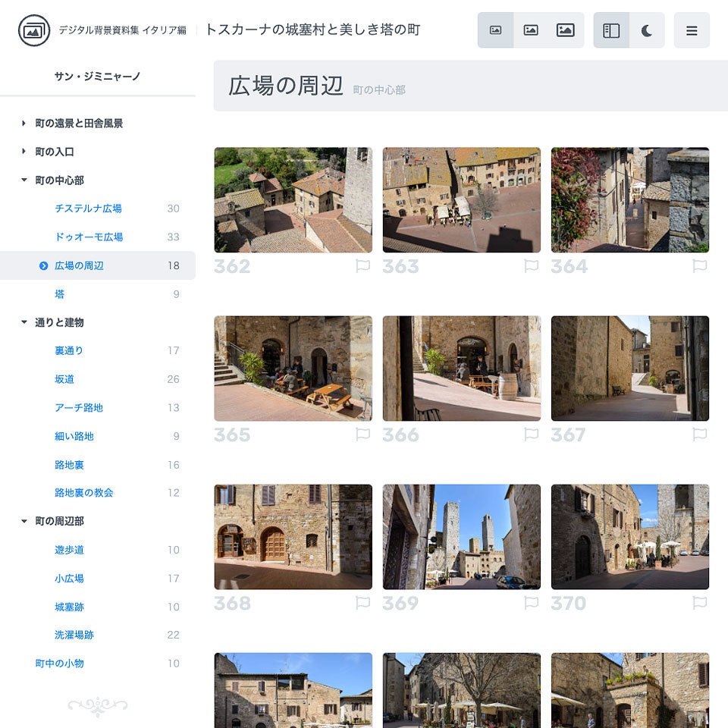728x728 pixels.
Task: Open thumbnail 366 with wine barrel
Action: tap(462, 369)
